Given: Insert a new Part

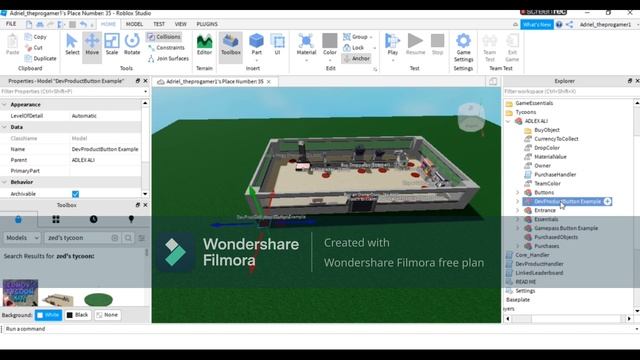Looking at the screenshot, I should (256, 44).
